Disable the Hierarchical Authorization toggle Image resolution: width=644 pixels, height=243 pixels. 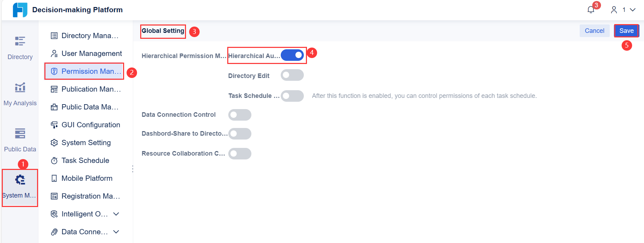[293, 55]
